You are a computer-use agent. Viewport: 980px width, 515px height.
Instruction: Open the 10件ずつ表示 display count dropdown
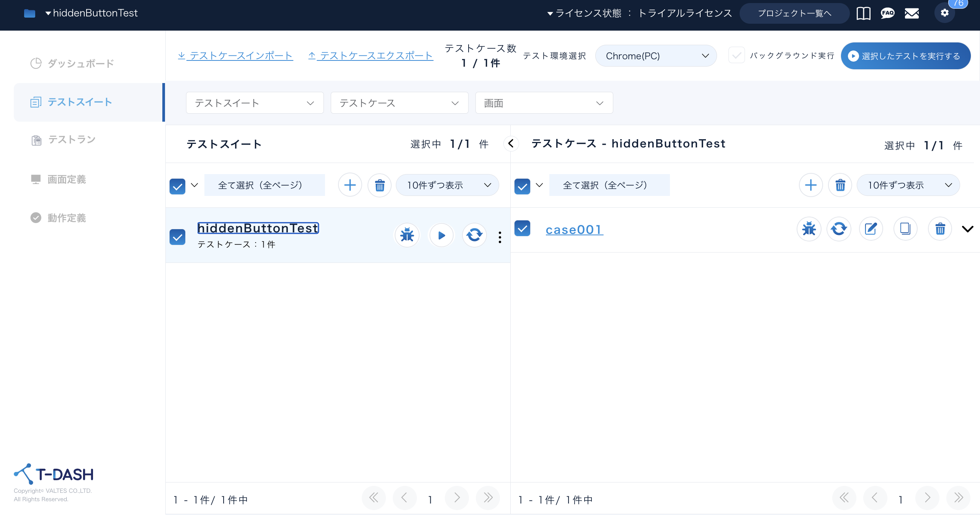tap(447, 185)
